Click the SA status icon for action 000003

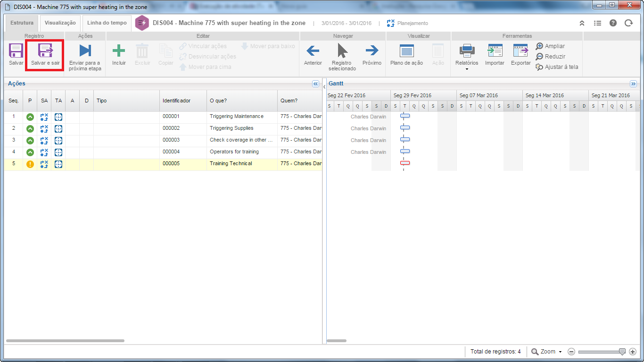(44, 140)
